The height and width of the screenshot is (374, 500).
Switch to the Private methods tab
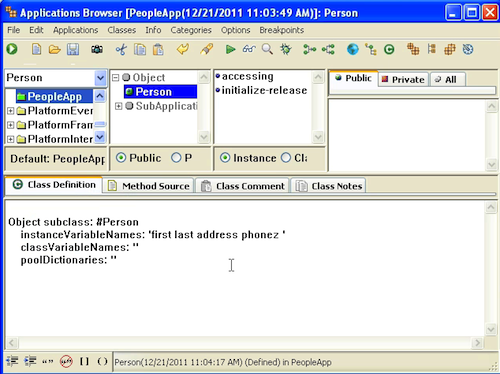[403, 79]
